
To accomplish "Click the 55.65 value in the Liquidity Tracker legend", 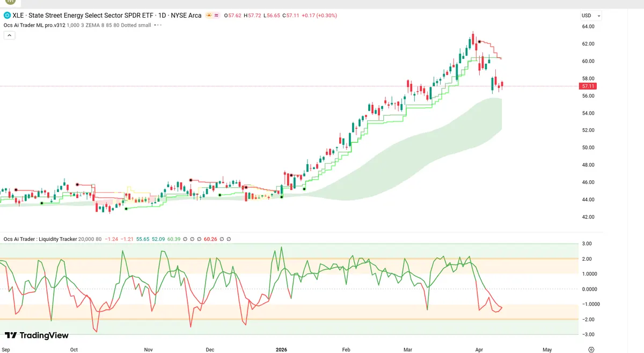I will click(143, 239).
